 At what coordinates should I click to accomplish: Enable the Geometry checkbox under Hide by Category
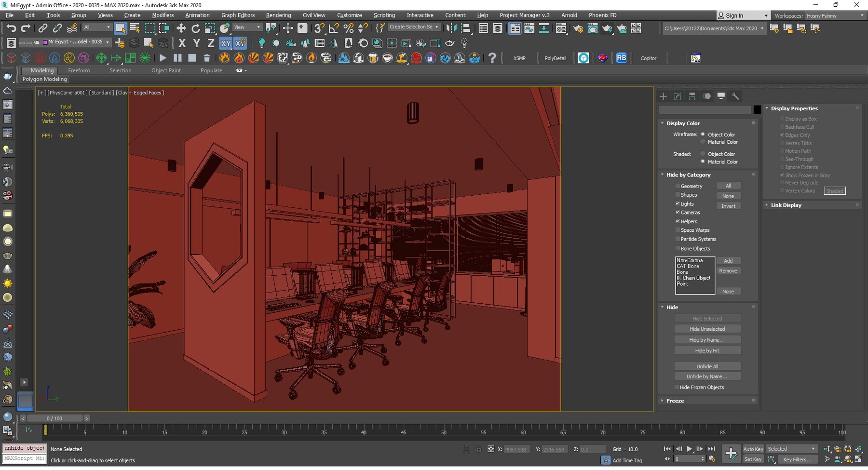coord(678,186)
